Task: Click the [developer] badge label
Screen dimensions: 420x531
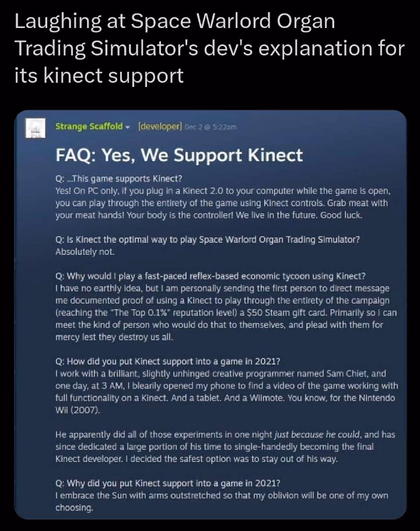Action: click(160, 127)
